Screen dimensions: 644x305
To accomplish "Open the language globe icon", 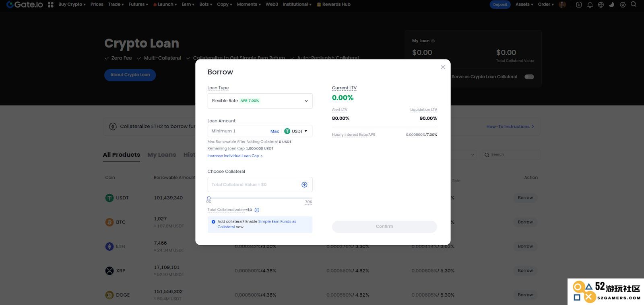I will [x=601, y=5].
